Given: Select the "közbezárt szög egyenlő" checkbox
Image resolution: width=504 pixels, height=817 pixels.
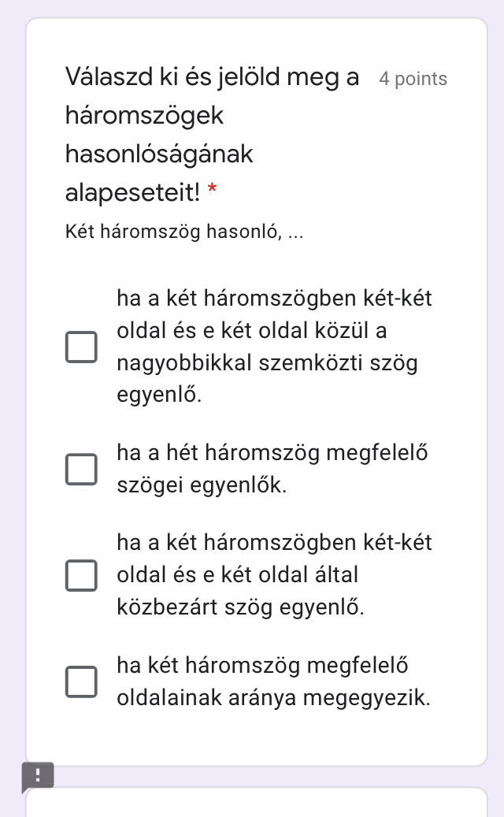Looking at the screenshot, I should (x=81, y=575).
